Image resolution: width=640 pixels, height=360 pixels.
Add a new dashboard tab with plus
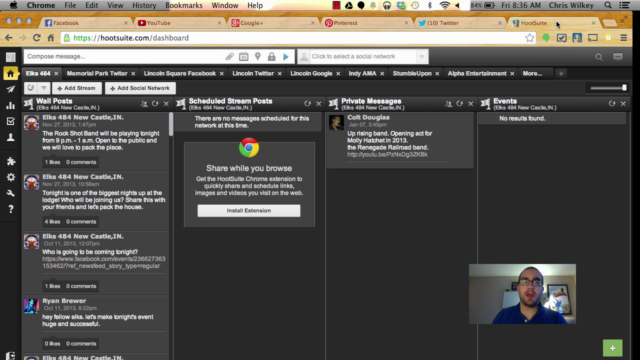point(561,73)
